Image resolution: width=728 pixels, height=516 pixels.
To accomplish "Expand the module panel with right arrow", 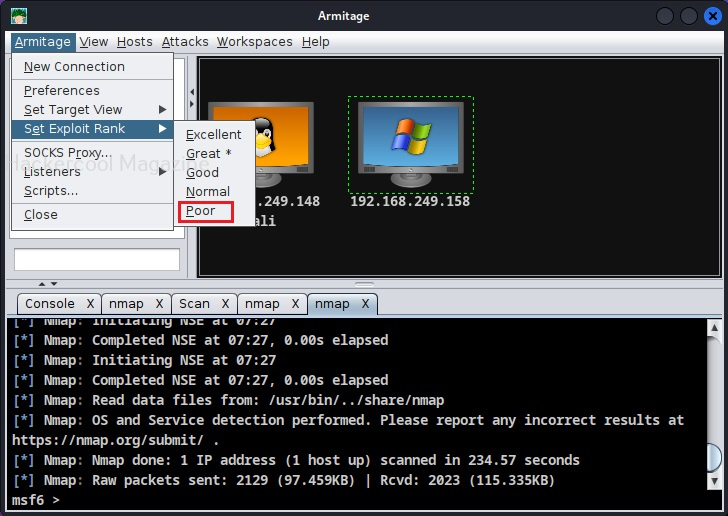I will (x=192, y=104).
